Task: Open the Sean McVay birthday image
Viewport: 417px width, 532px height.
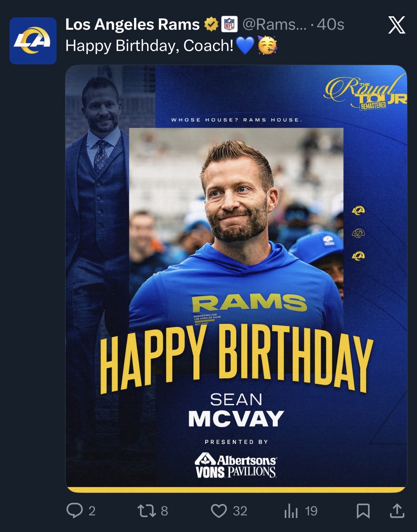Action: 236,279
